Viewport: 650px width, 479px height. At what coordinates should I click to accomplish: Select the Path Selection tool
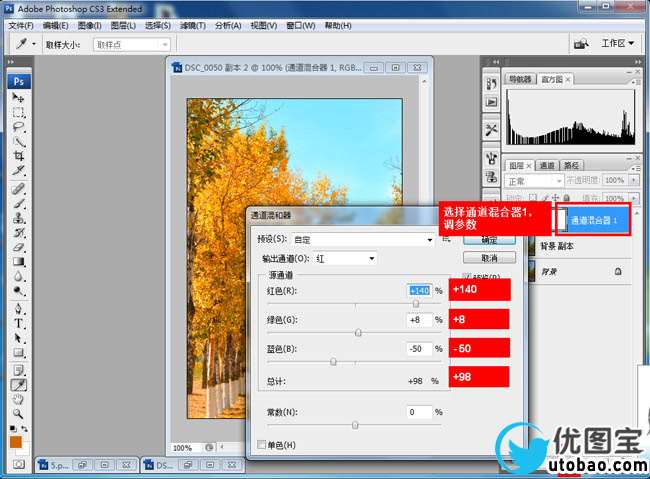(x=18, y=338)
